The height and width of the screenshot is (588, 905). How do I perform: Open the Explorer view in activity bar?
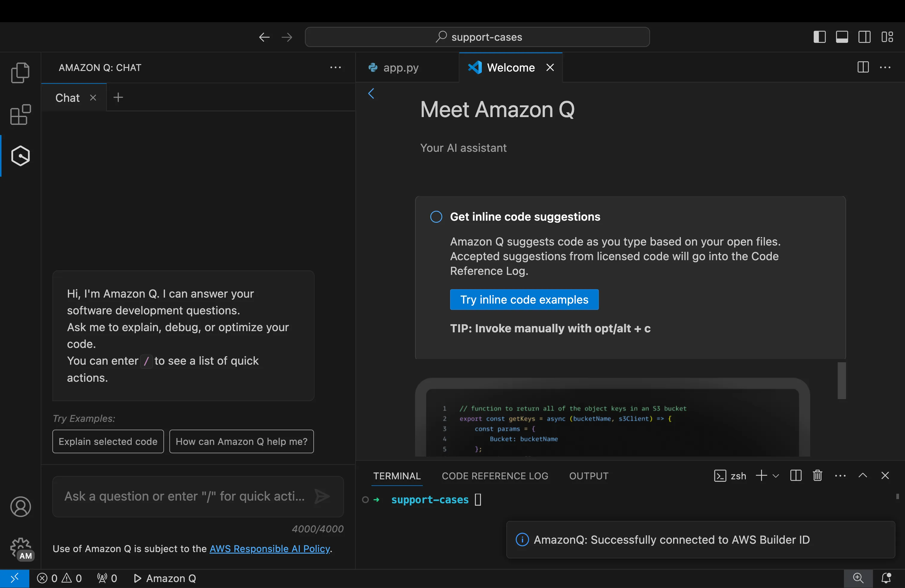[x=20, y=73]
